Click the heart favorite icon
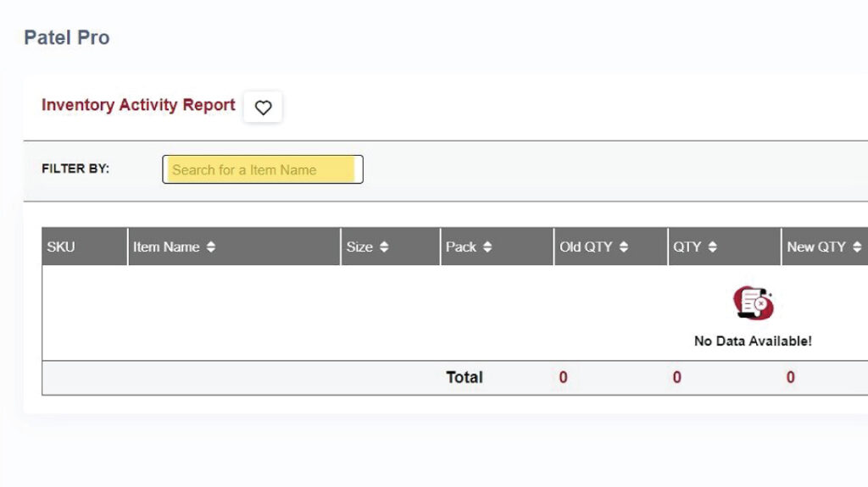The image size is (868, 487). (263, 108)
